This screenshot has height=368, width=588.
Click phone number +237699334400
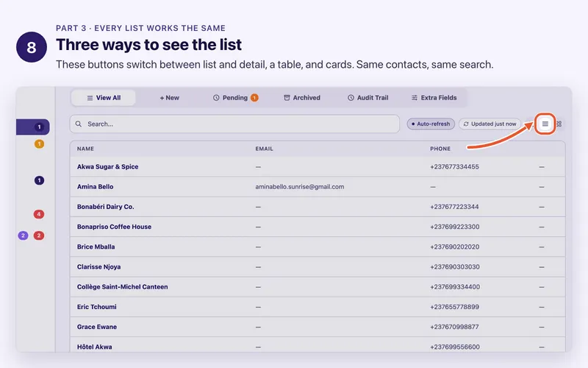coord(455,287)
